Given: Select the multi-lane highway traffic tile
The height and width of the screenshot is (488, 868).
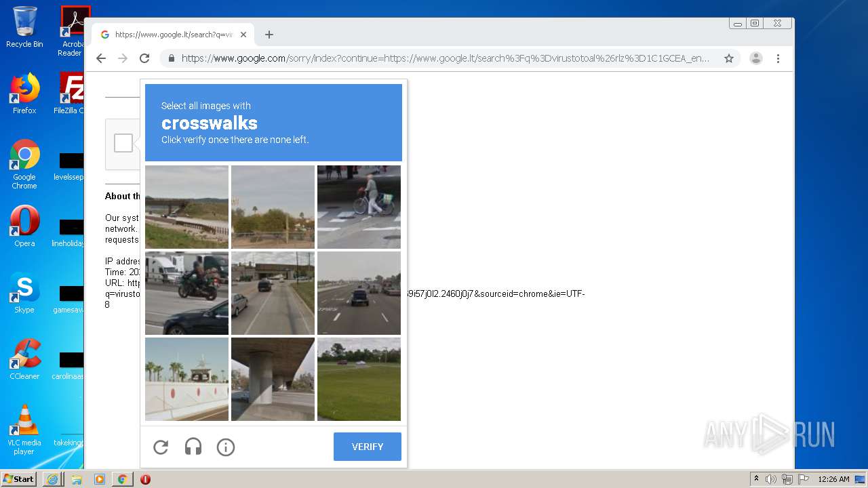Looking at the screenshot, I should (x=359, y=293).
